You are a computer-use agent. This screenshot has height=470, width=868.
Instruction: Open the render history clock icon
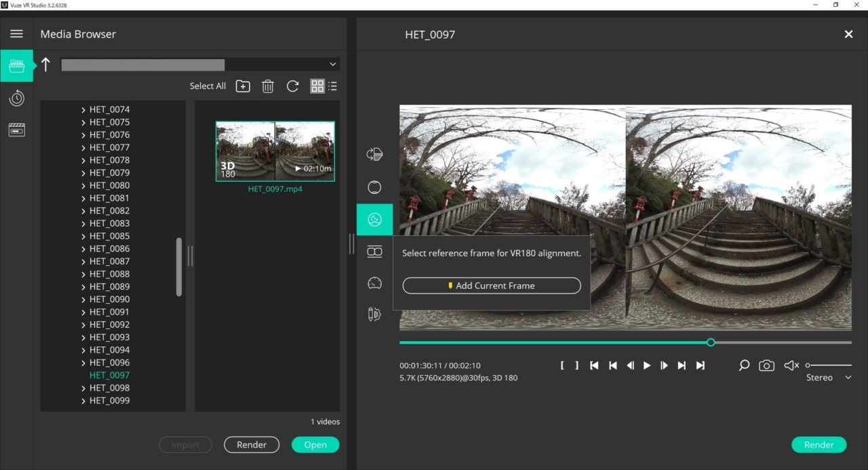(x=16, y=98)
